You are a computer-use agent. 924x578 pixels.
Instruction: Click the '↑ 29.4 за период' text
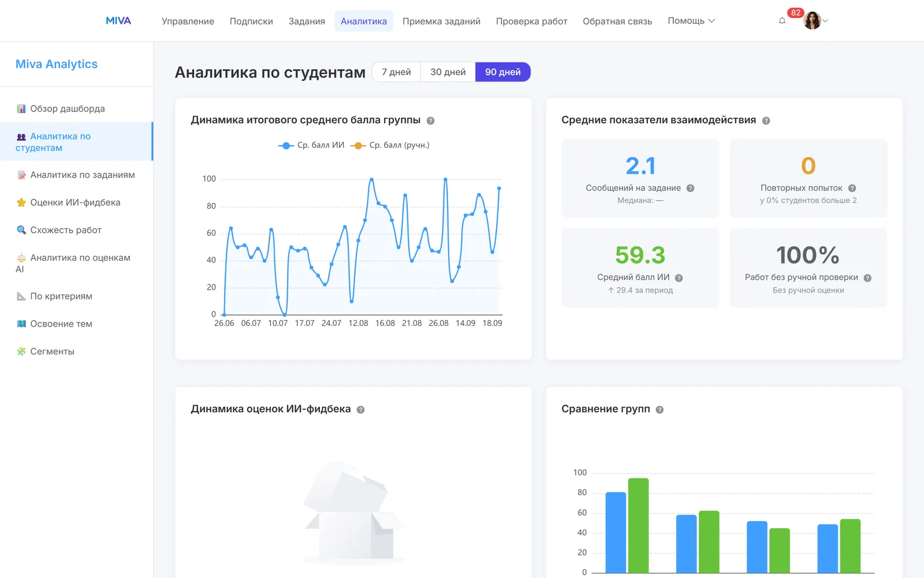pos(640,290)
